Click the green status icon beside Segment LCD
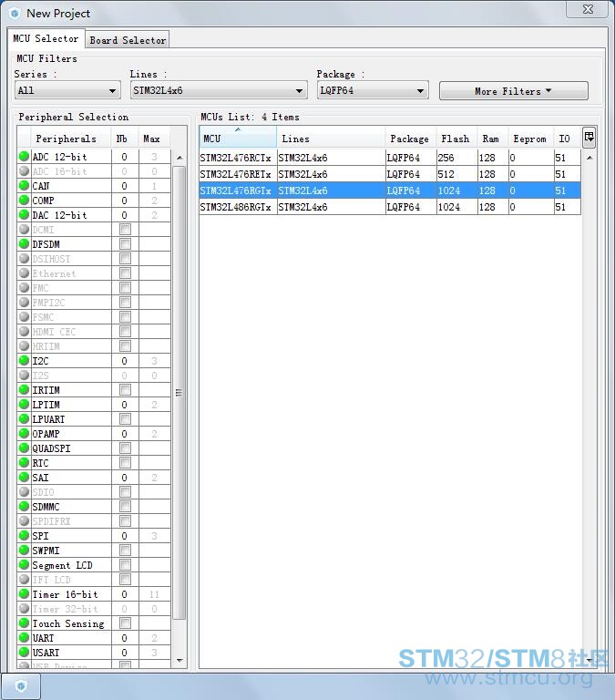 coord(24,565)
